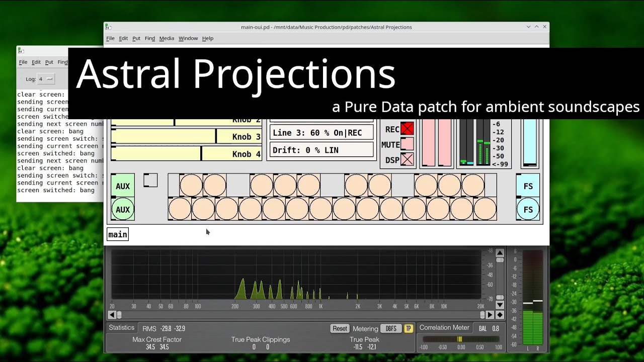Screen dimensions: 644x362
Task: Open the Statistics tab
Action: click(122, 328)
